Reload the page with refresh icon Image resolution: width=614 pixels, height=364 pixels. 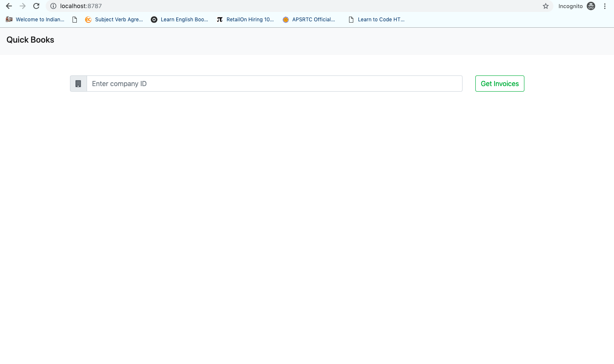(x=36, y=6)
